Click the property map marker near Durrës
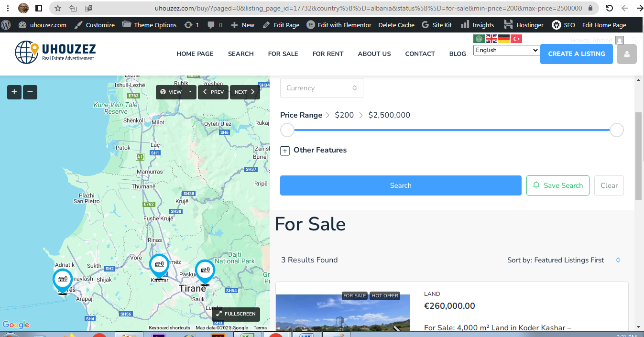Screen dimensions: 644x337 (63, 280)
